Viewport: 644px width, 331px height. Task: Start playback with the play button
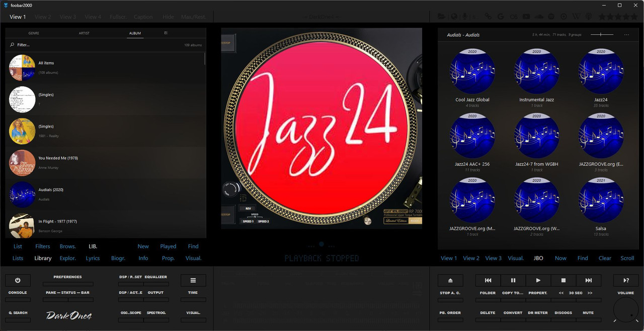538,280
